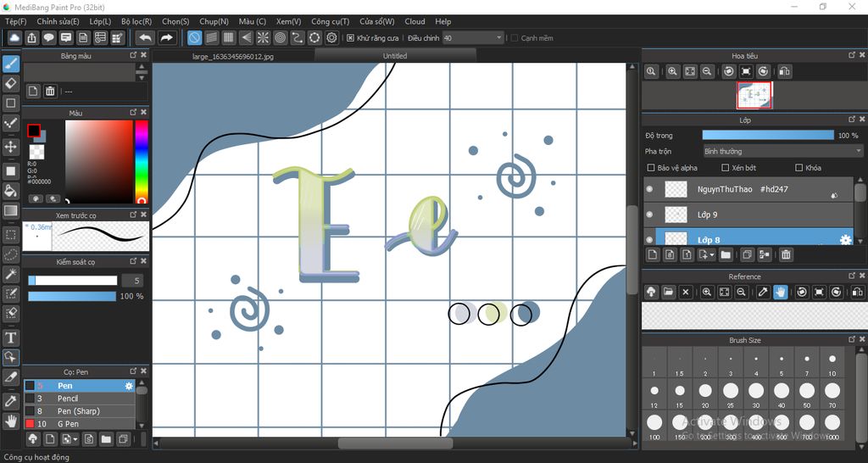
Task: Select the Move tool
Action: click(x=10, y=146)
